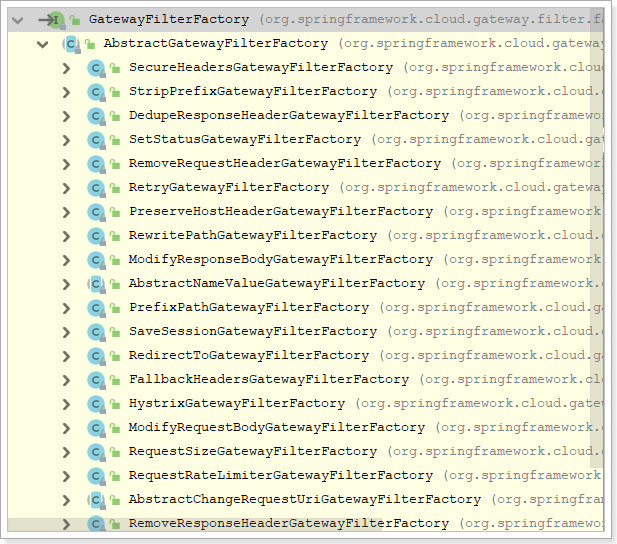The width and height of the screenshot is (617, 544).
Task: Click abstract class icon of AbstractNameValueGatewayFilterFactory
Action: click(x=96, y=285)
